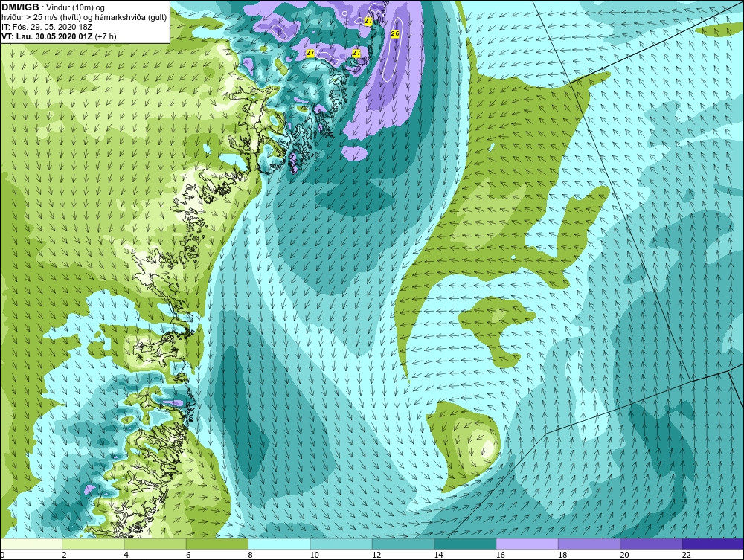Click the 'IT: Fös. 29. 05. 2020 18Z' line
The height and width of the screenshot is (560, 744).
tap(47, 27)
